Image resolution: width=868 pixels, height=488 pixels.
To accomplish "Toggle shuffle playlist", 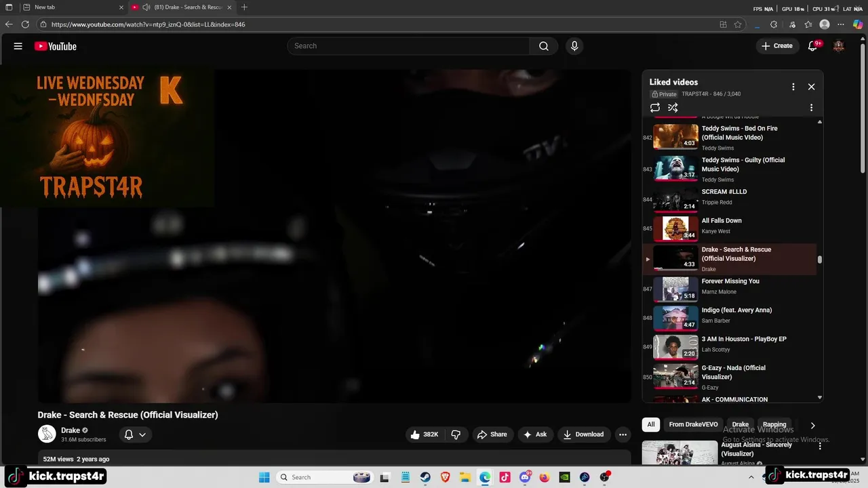I will (x=673, y=108).
